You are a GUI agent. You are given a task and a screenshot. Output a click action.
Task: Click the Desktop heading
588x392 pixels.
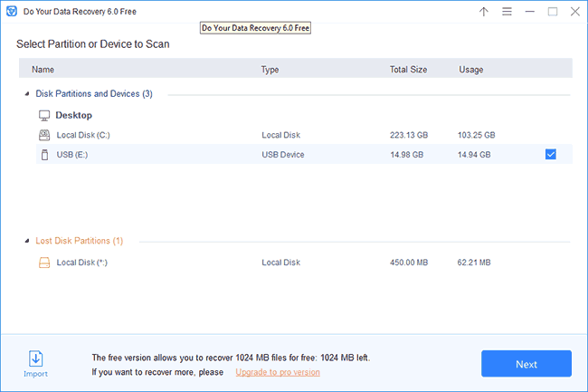[73, 115]
